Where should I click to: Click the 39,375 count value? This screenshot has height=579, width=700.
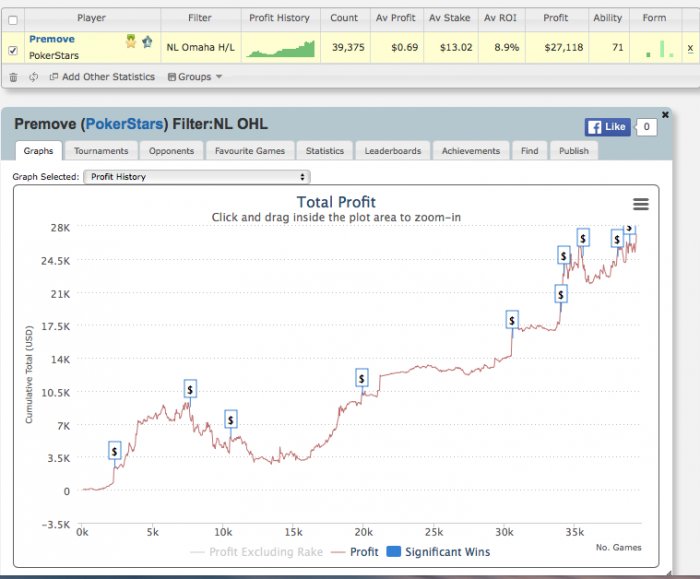[x=348, y=47]
